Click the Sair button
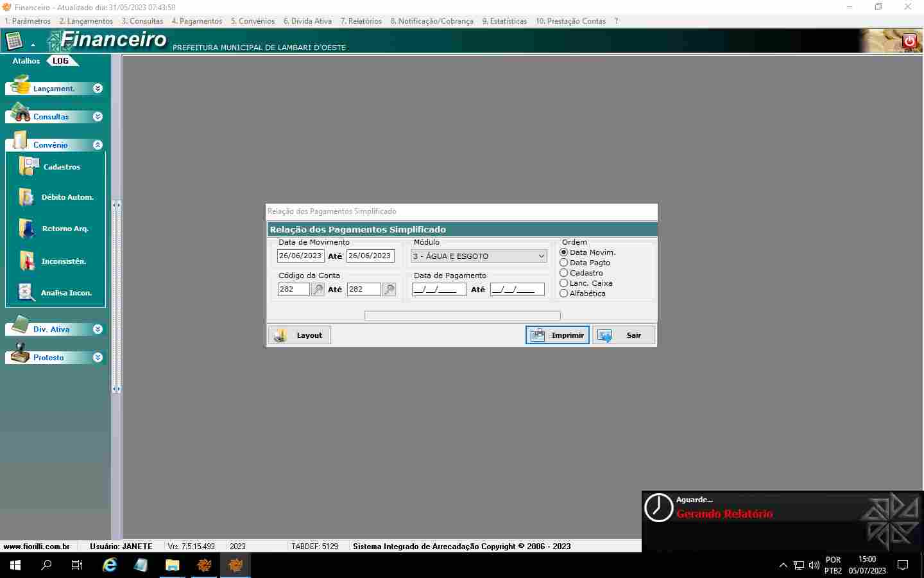Screen dimensions: 924x578 (624, 335)
